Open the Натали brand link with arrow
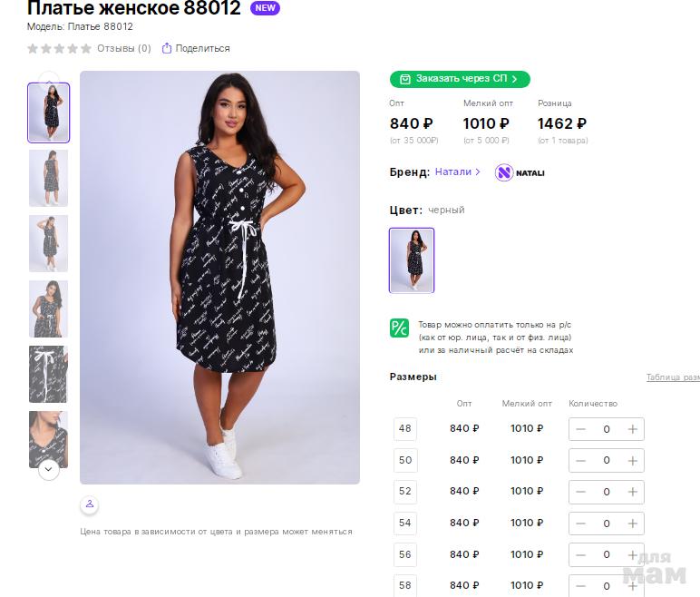The image size is (700, 597). (x=458, y=171)
